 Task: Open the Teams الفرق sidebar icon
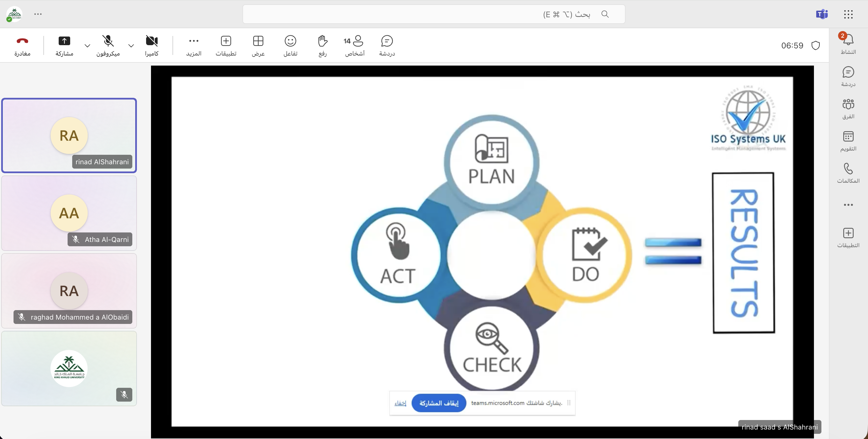(x=848, y=108)
